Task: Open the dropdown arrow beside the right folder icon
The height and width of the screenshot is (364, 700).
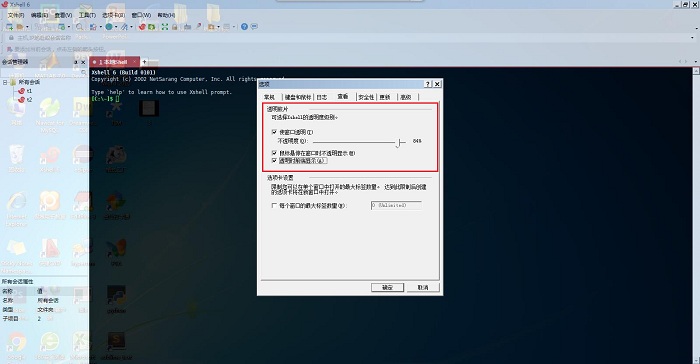Action: [x=218, y=27]
